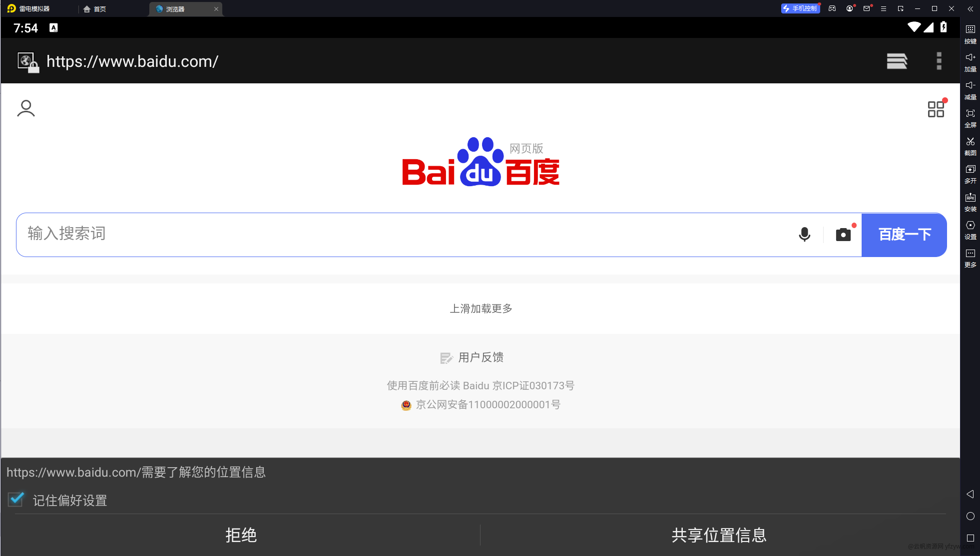Collapse the sidebar with double-chevron icon
The width and height of the screenshot is (980, 556).
pyautogui.click(x=970, y=8)
